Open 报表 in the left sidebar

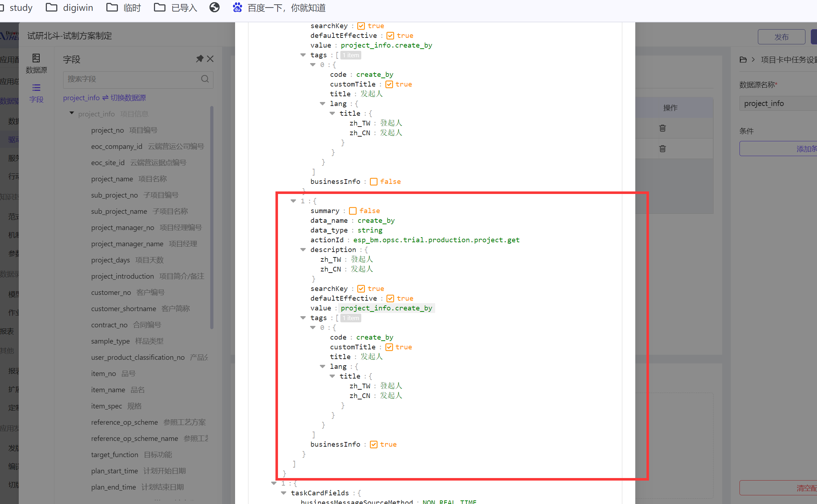point(7,331)
